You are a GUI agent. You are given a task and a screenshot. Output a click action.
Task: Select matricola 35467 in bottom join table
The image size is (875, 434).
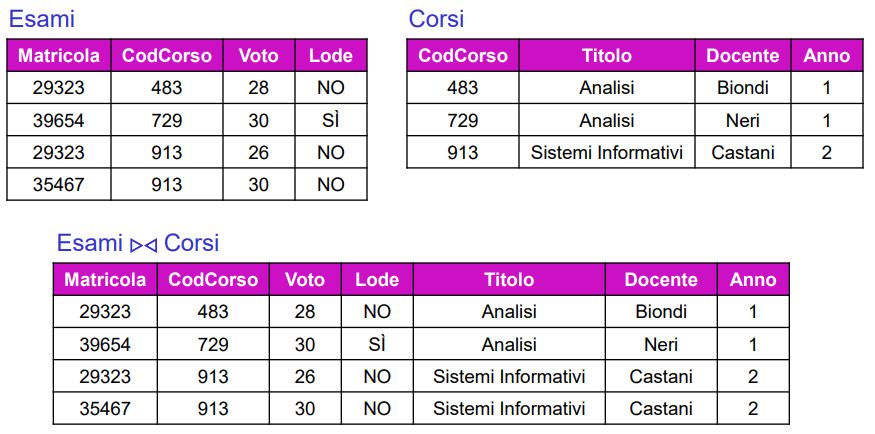pos(105,409)
